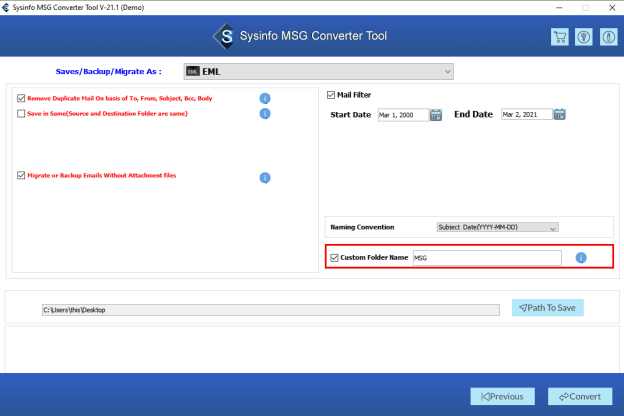Click the Sysinfo S logo
The height and width of the screenshot is (416, 624).
[225, 36]
